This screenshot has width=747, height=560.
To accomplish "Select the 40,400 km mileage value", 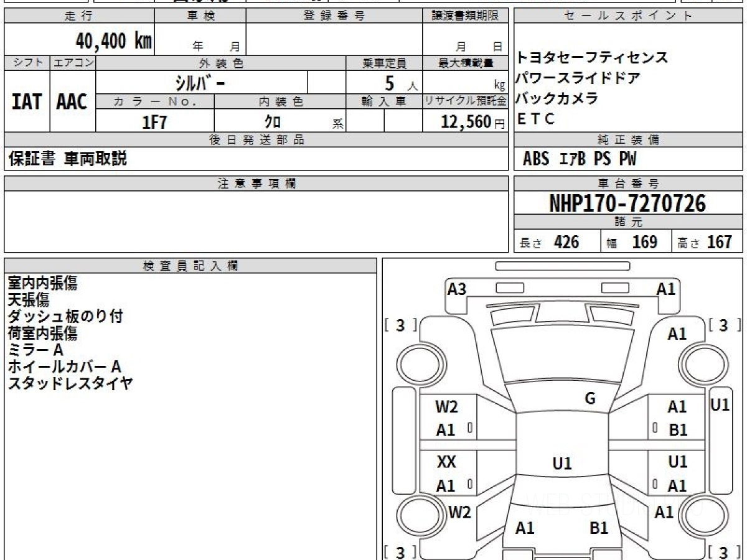I will [x=114, y=40].
